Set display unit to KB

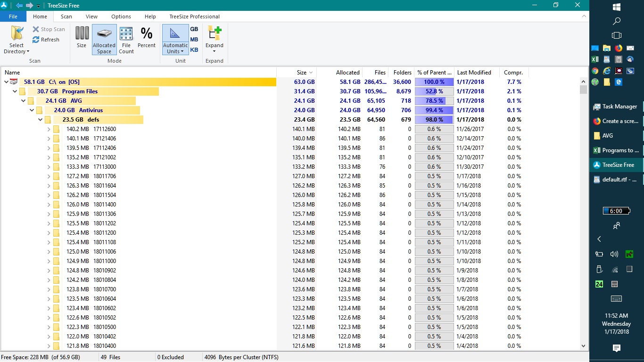click(x=194, y=50)
